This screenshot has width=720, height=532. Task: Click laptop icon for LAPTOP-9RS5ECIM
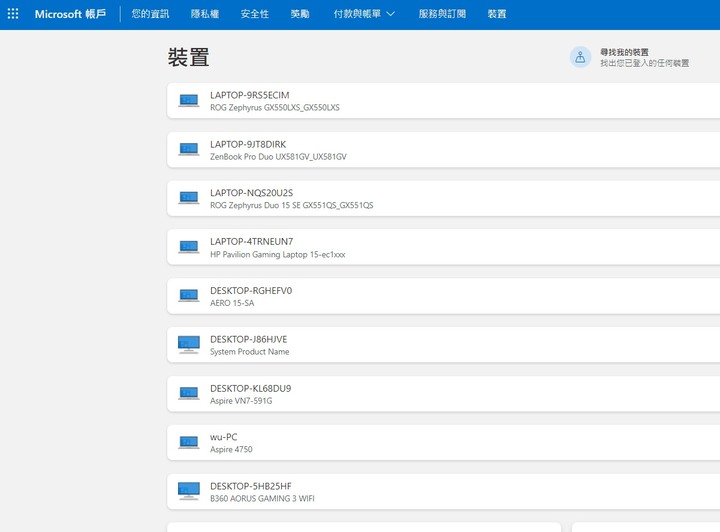point(189,100)
